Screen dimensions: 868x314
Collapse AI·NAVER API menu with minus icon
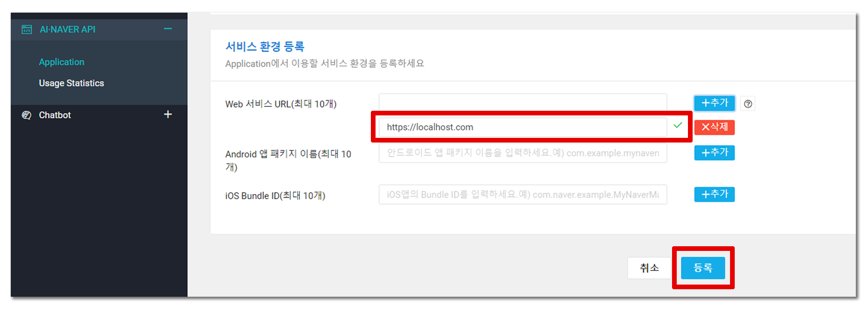point(168,29)
